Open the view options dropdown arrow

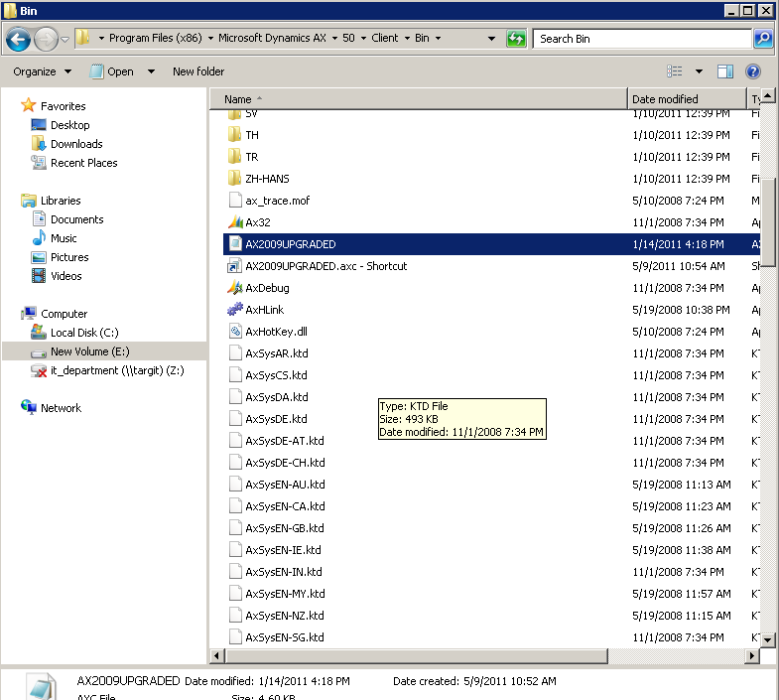pos(699,71)
